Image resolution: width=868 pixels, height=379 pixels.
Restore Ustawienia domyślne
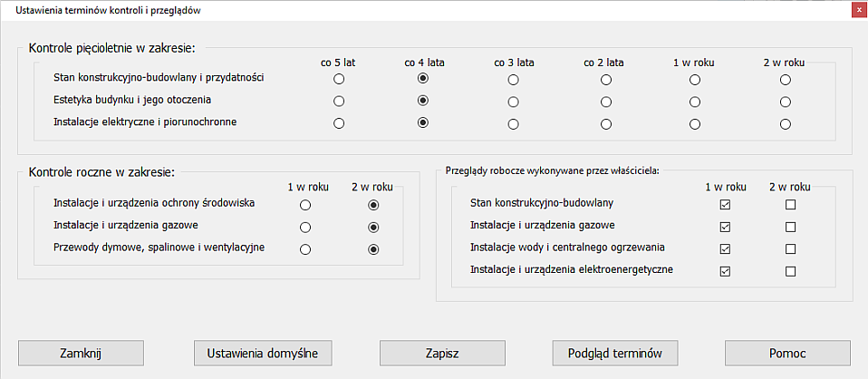[x=263, y=353]
